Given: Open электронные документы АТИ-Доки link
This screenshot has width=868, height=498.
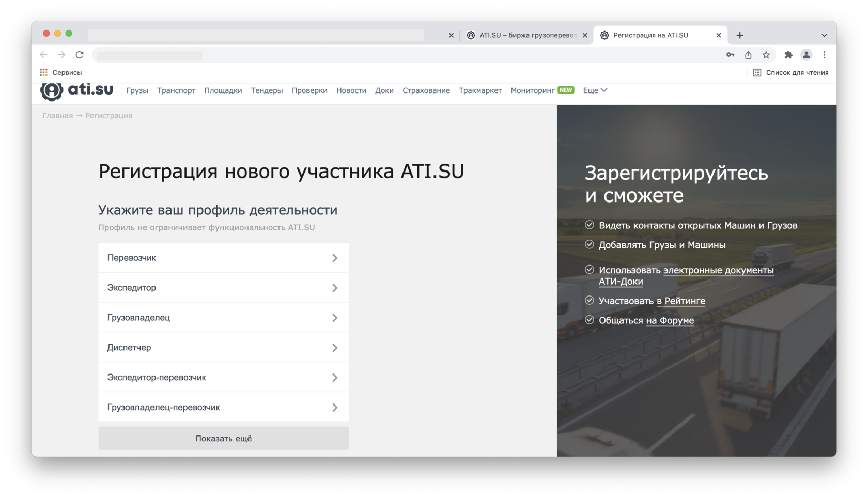Looking at the screenshot, I should (686, 276).
